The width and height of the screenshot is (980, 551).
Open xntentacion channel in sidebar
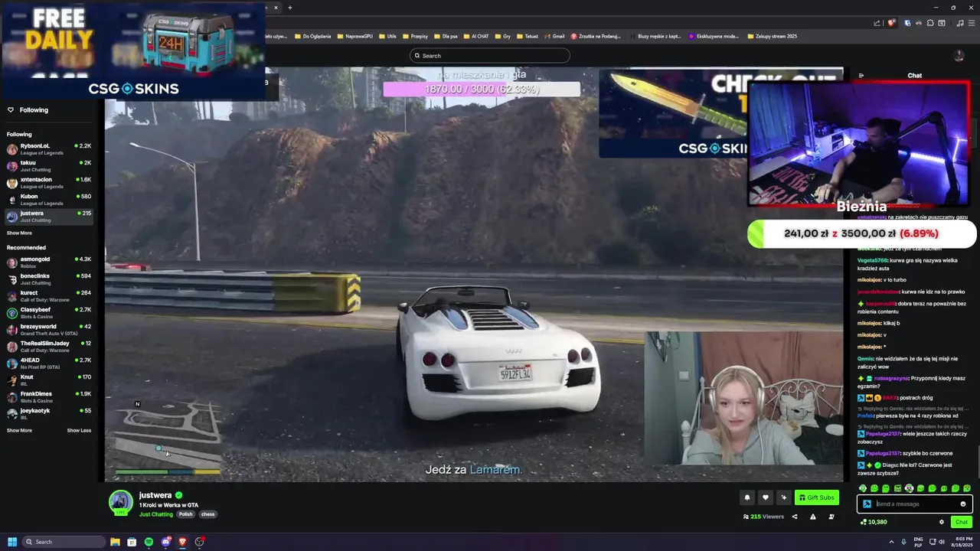[x=49, y=183]
